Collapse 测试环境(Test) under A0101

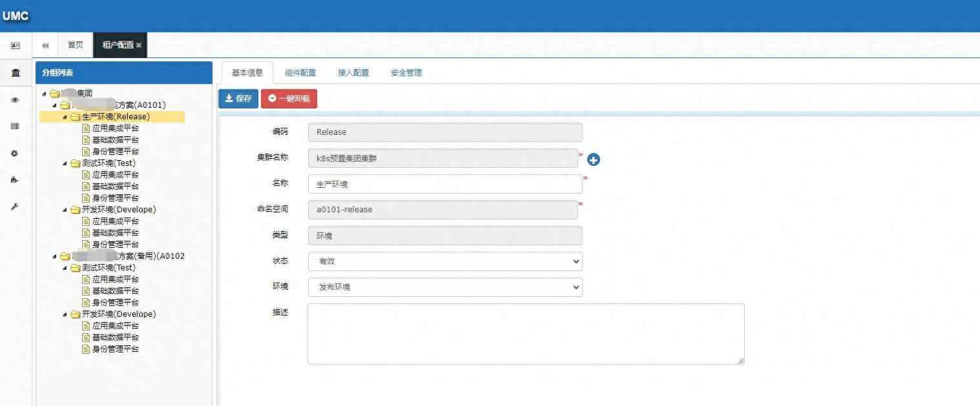tap(65, 164)
